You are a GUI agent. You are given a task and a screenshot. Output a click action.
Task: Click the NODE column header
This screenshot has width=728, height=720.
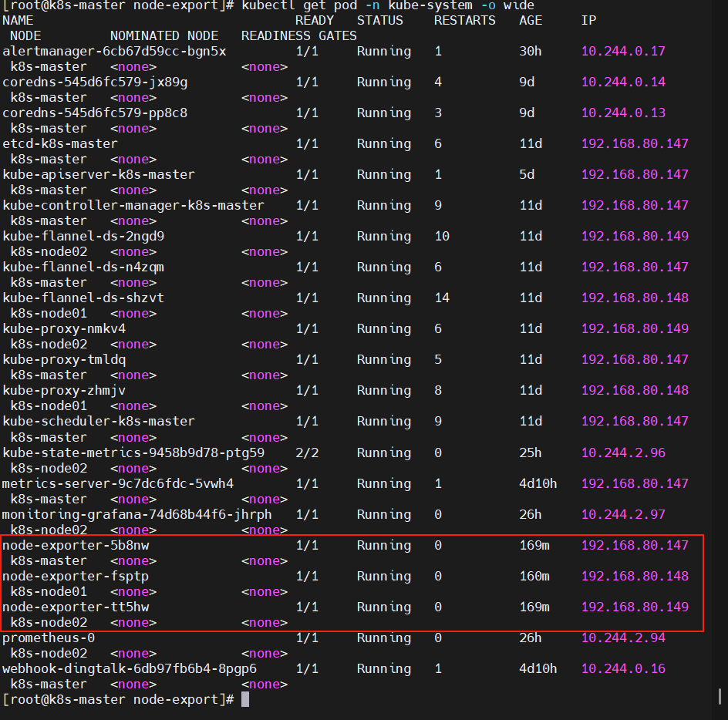(x=25, y=35)
